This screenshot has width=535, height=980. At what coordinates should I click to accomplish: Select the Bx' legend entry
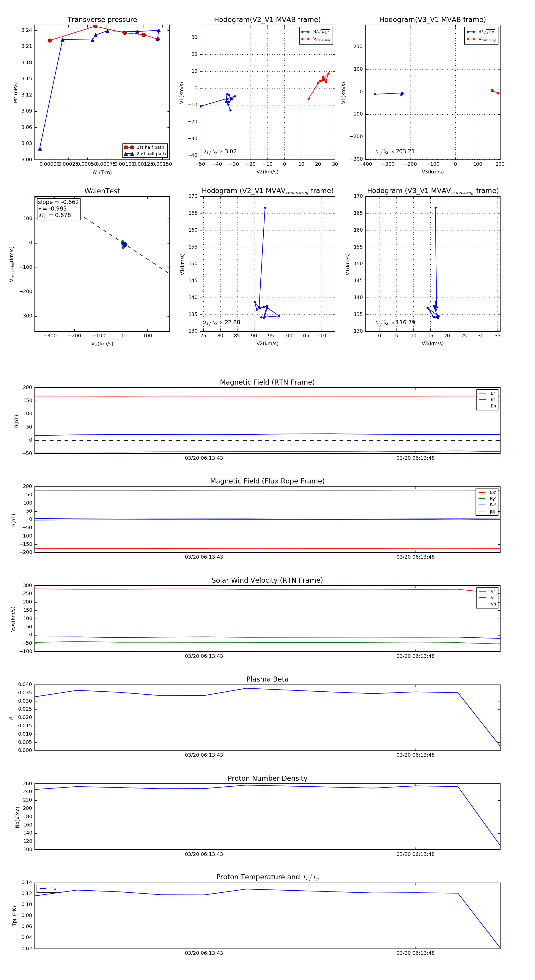coord(487,492)
